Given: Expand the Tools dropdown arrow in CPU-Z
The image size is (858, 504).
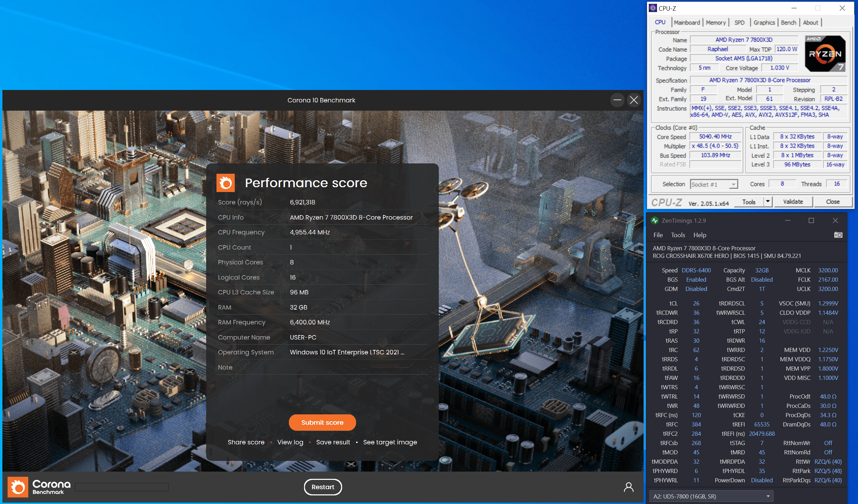Looking at the screenshot, I should tap(768, 202).
